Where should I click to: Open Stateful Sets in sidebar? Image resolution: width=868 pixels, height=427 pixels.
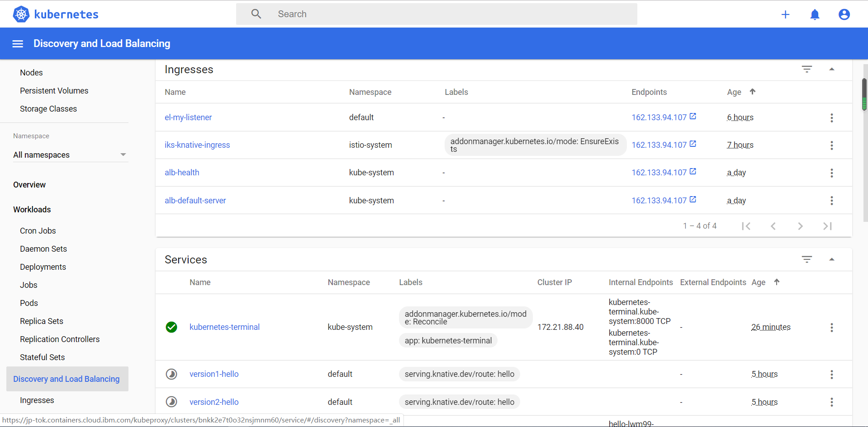point(43,357)
